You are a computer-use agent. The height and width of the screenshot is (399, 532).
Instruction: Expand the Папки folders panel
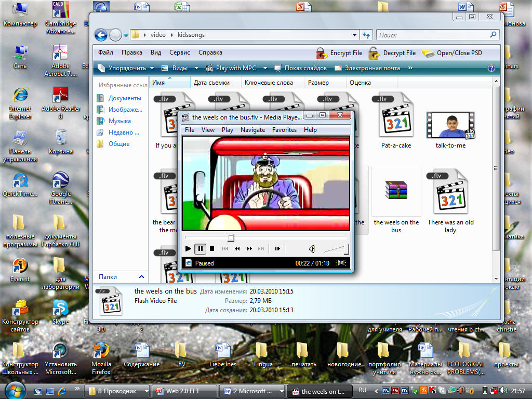pyautogui.click(x=121, y=277)
